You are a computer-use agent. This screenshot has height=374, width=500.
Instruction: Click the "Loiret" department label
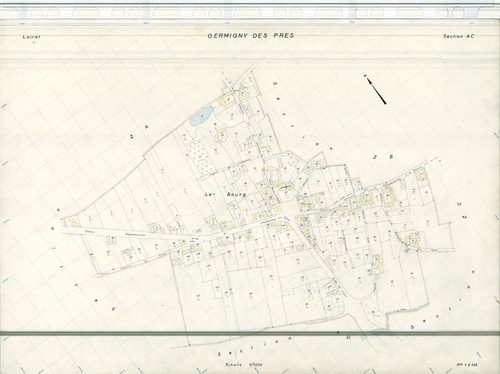pos(31,37)
